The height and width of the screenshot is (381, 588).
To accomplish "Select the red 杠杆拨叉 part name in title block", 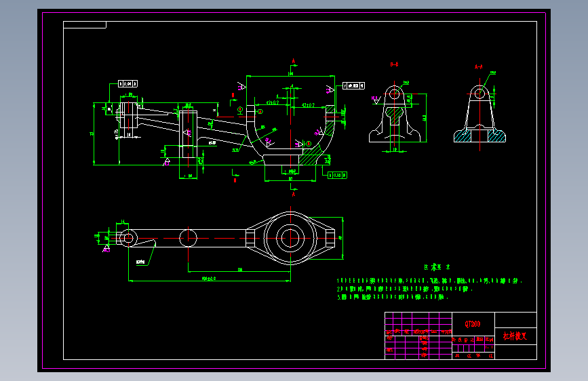I will point(515,336).
